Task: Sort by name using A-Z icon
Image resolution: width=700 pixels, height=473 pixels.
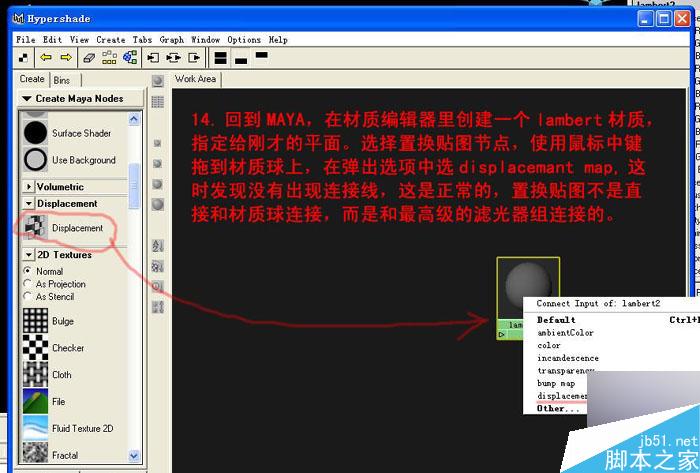Action: point(158,246)
